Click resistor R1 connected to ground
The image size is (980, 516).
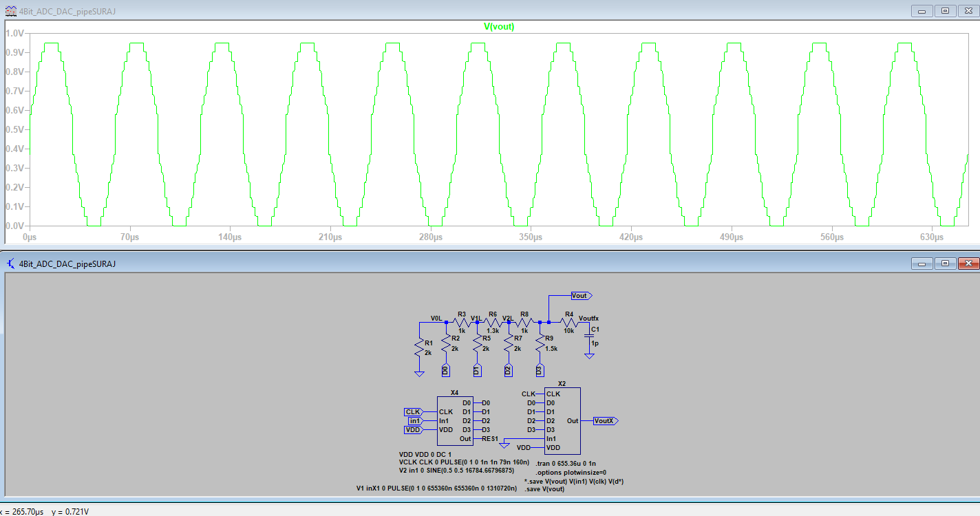(418, 347)
